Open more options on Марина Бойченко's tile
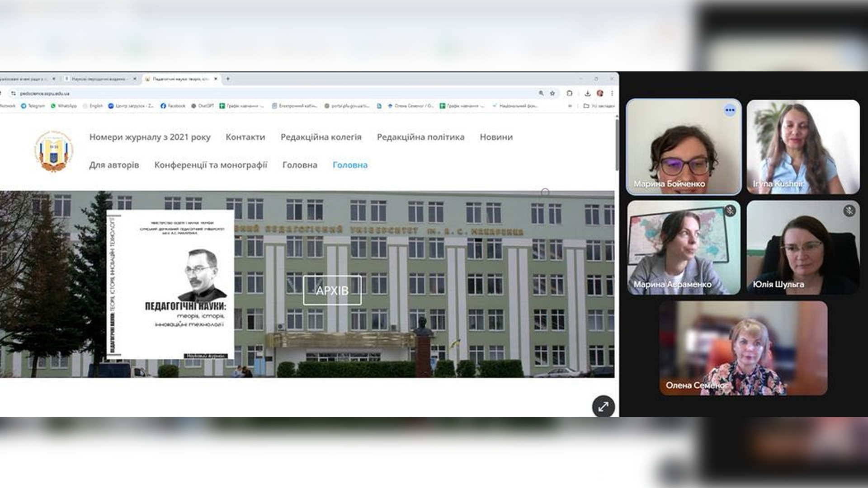Screen dimensions: 868x488 [730, 110]
